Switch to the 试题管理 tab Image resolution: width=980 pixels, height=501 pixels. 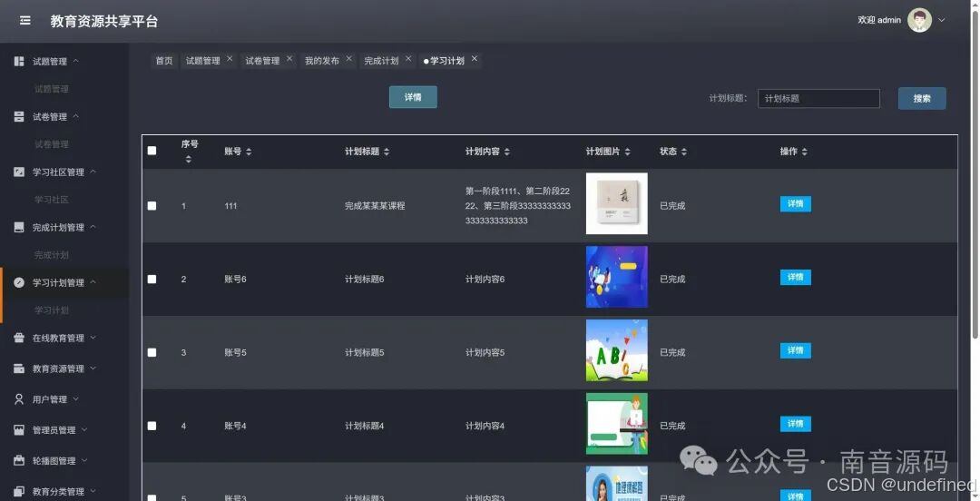[203, 61]
